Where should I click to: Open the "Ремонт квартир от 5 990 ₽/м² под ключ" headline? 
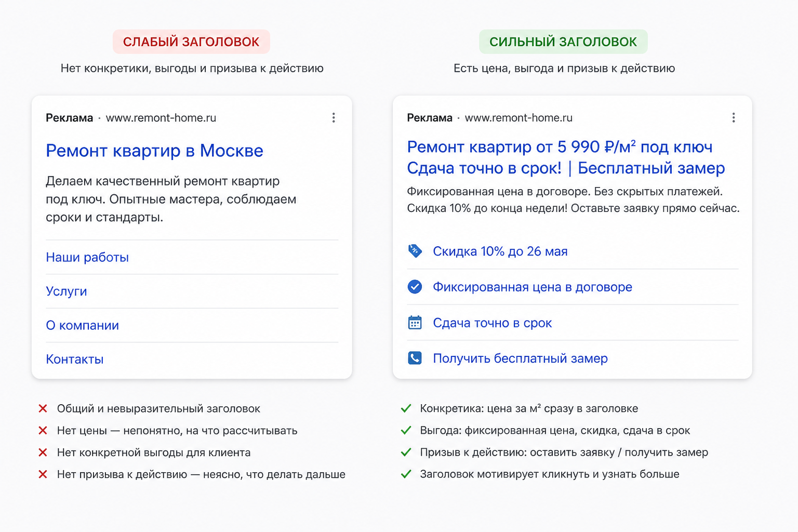pos(560,147)
